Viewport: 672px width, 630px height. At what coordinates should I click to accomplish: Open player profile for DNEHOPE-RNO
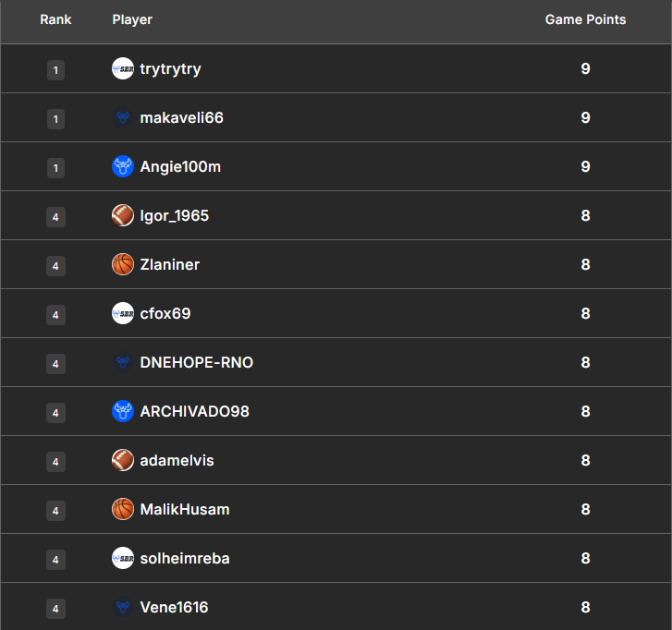tap(196, 363)
